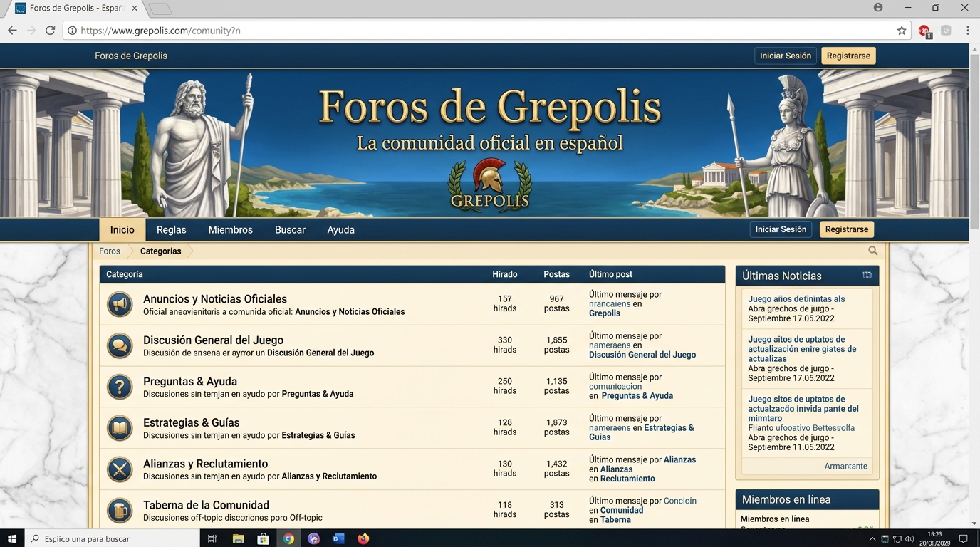Click the Grepolis helmet logo in banner
The image size is (980, 547).
coord(489,185)
